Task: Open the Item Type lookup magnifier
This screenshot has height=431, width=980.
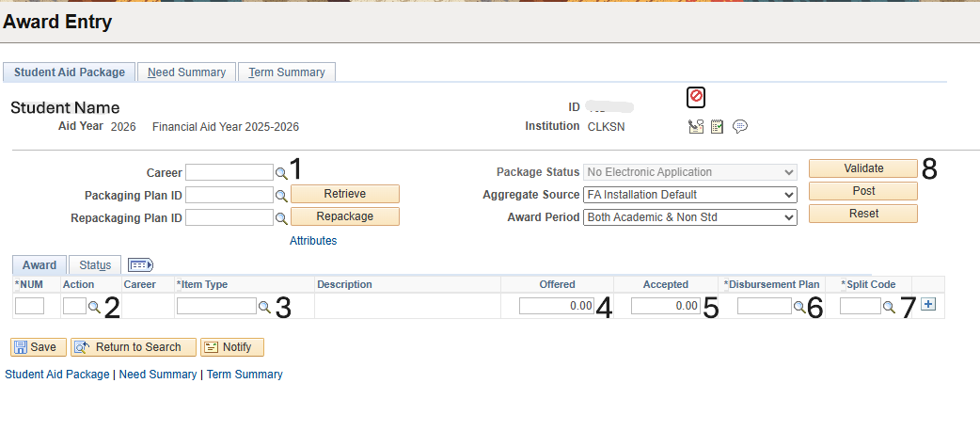Action: tap(264, 306)
